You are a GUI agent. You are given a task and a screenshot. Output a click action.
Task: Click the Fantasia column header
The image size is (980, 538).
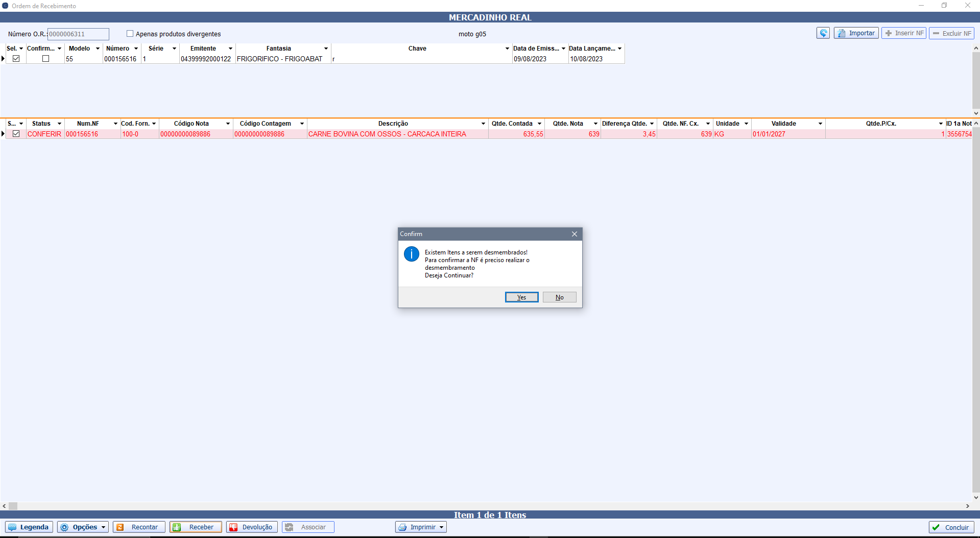tap(278, 49)
